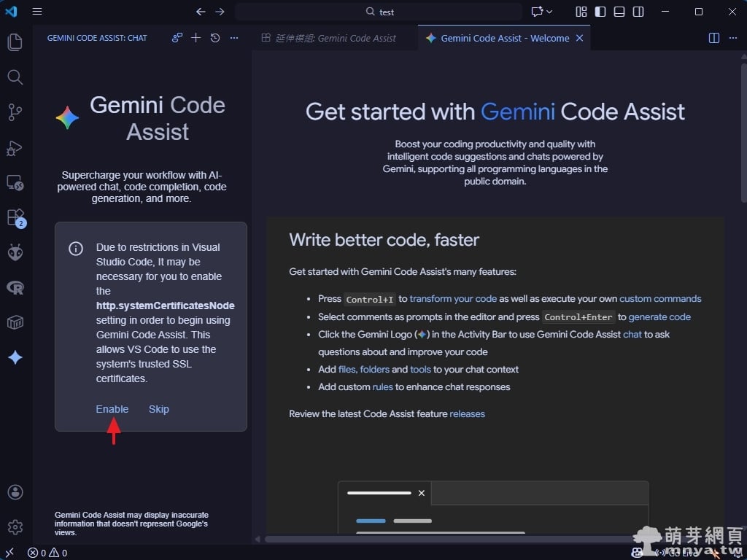This screenshot has height=560, width=747.
Task: Toggle the primary side bar visibility
Action: 600,12
